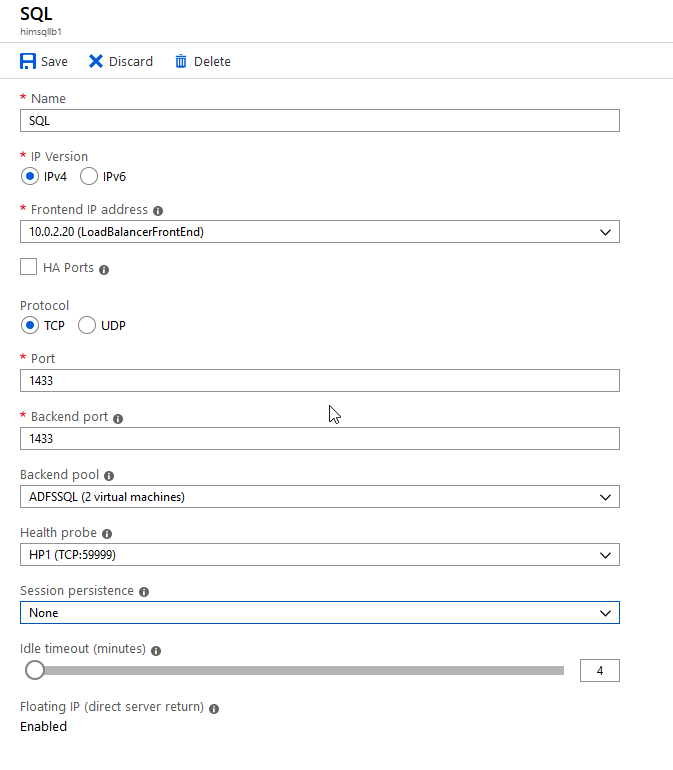Screen dimensions: 673x770
Task: Enable the HA Ports checkbox
Action: [x=28, y=267]
